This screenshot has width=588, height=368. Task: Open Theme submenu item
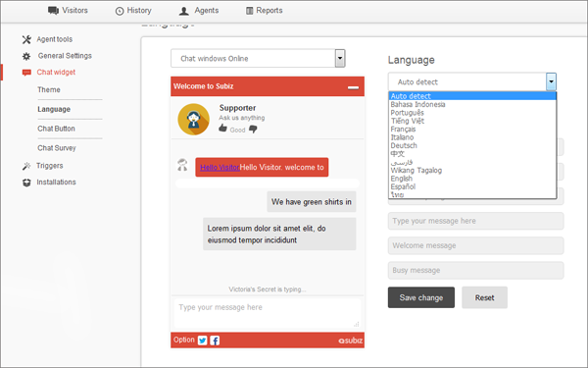tap(49, 89)
